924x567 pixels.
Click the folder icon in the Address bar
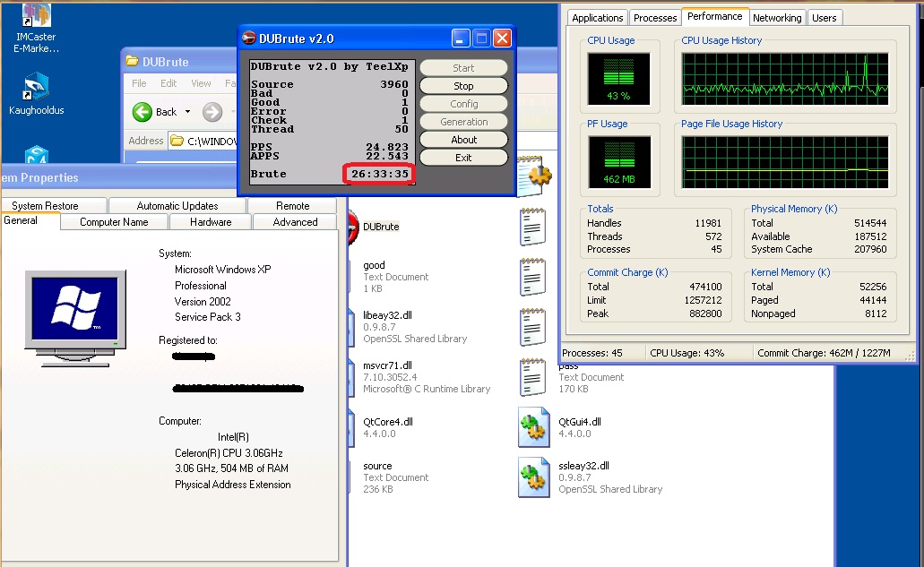(177, 141)
